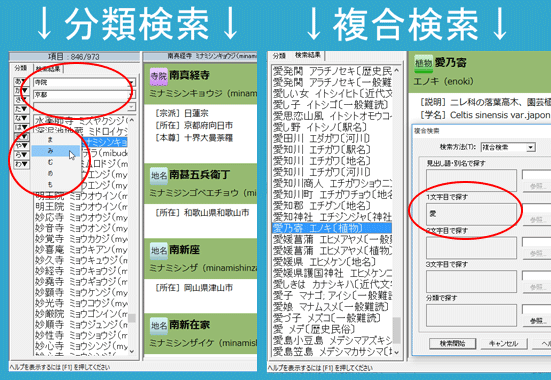Select 愛媛県 エヒメケン in the results list
551x380 pixels.
tap(332, 262)
